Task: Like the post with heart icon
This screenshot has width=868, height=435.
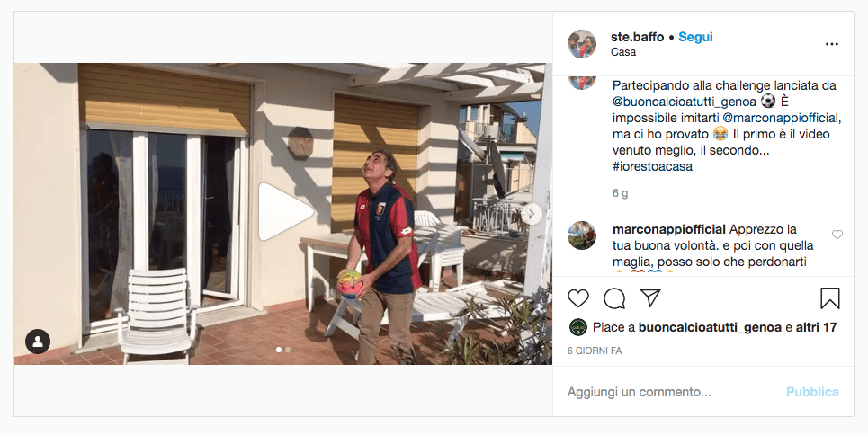Action: click(578, 298)
